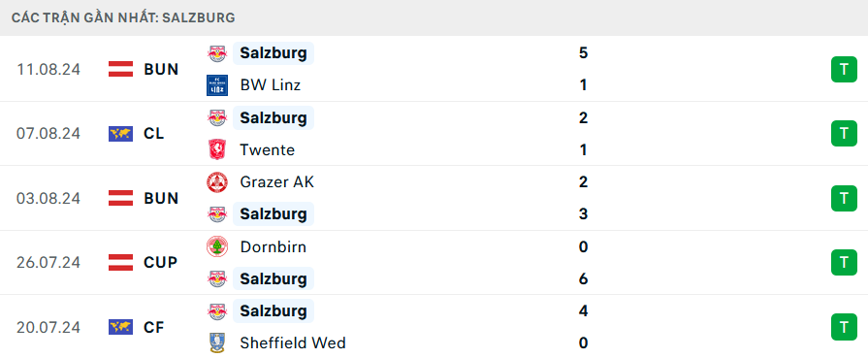Click green T badge for Twente match
This screenshot has width=868, height=358.
(844, 134)
